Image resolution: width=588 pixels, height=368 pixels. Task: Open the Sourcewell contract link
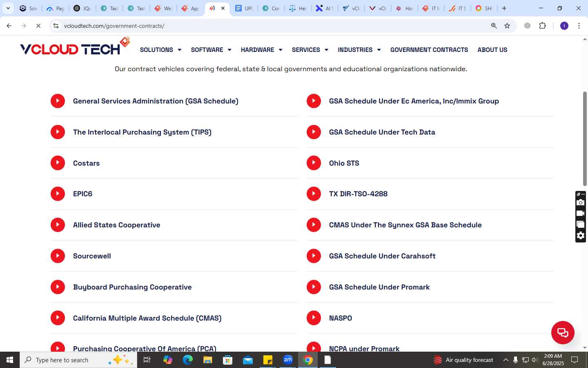click(92, 256)
